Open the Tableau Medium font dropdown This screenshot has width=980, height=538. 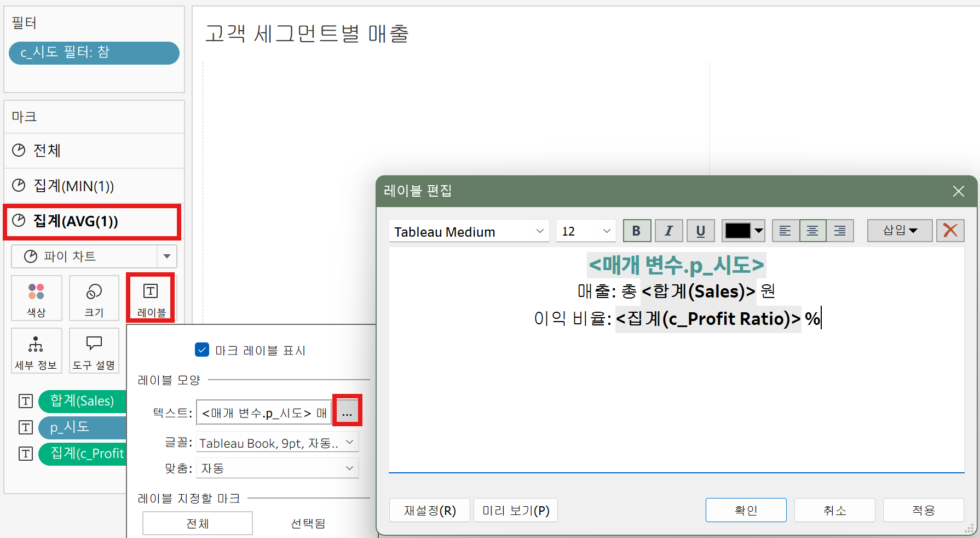click(469, 231)
